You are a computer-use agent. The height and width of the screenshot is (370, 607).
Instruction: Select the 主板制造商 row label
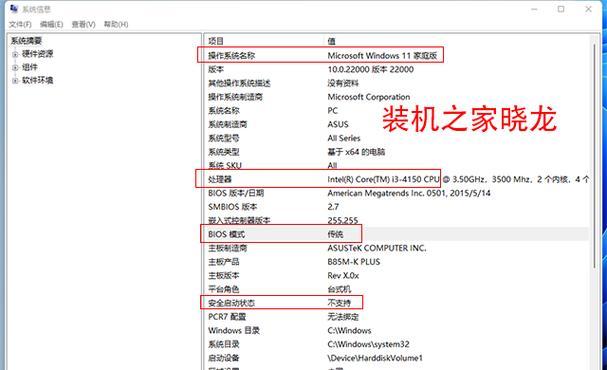pyautogui.click(x=228, y=248)
